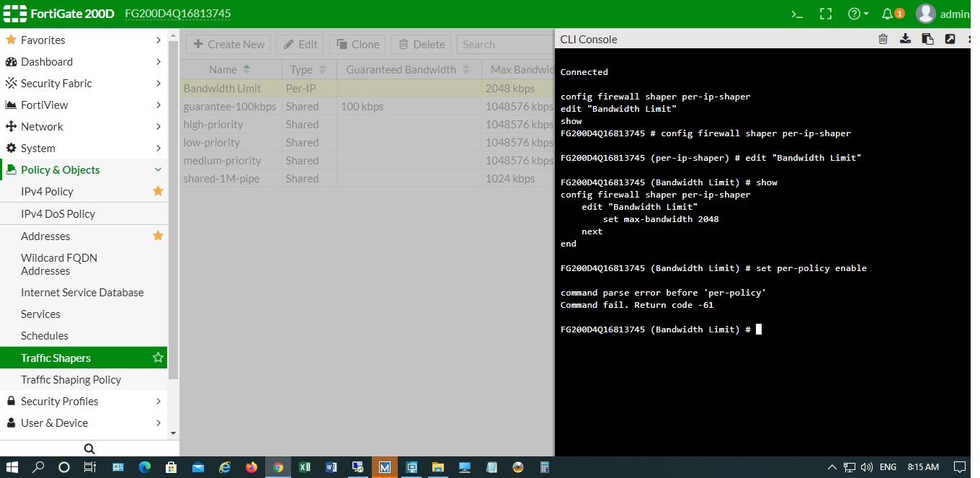Unfavorite IPv4 Policy via its star
980x478 pixels.
click(x=158, y=191)
